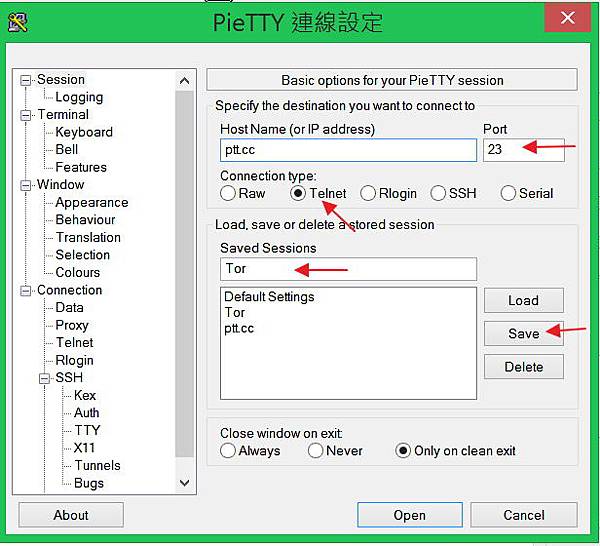600x546 pixels.
Task: Select the Session category label
Action: pos(60,80)
